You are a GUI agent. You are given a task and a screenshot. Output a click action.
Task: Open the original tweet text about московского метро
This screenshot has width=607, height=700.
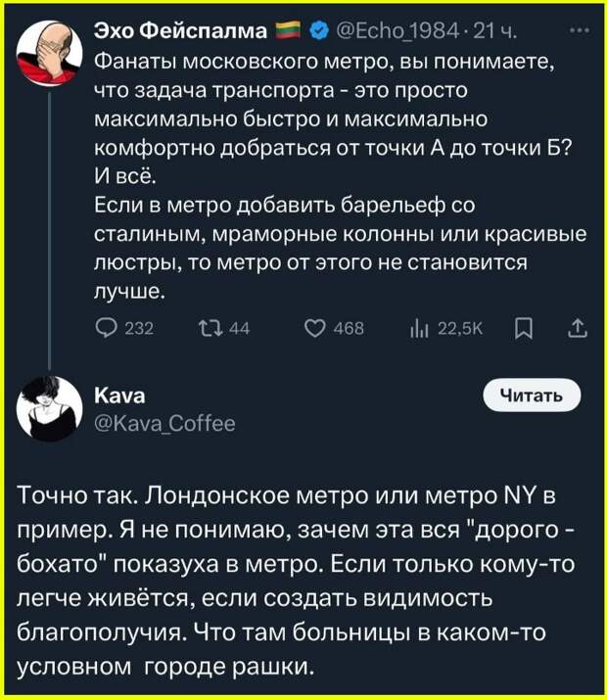coord(340,176)
